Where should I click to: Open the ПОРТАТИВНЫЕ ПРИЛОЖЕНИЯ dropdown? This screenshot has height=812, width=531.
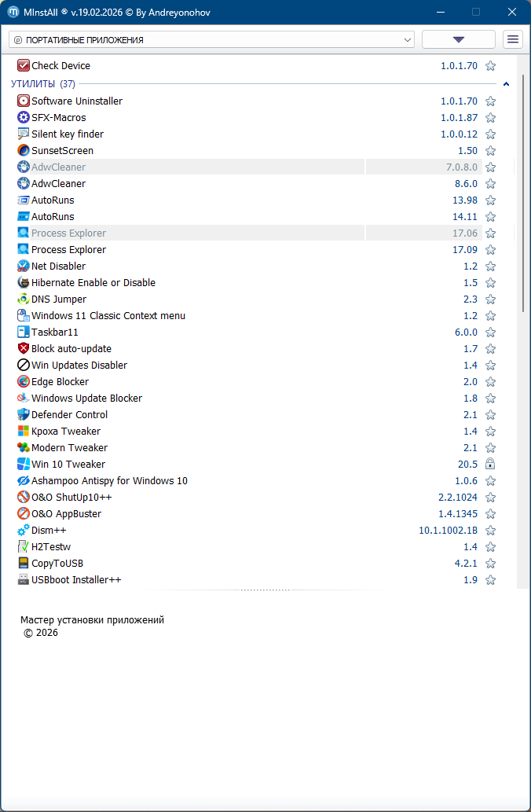[211, 39]
